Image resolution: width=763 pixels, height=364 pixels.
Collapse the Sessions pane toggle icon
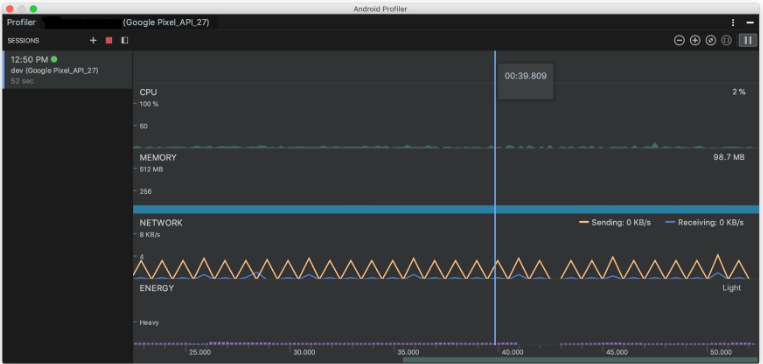[125, 40]
